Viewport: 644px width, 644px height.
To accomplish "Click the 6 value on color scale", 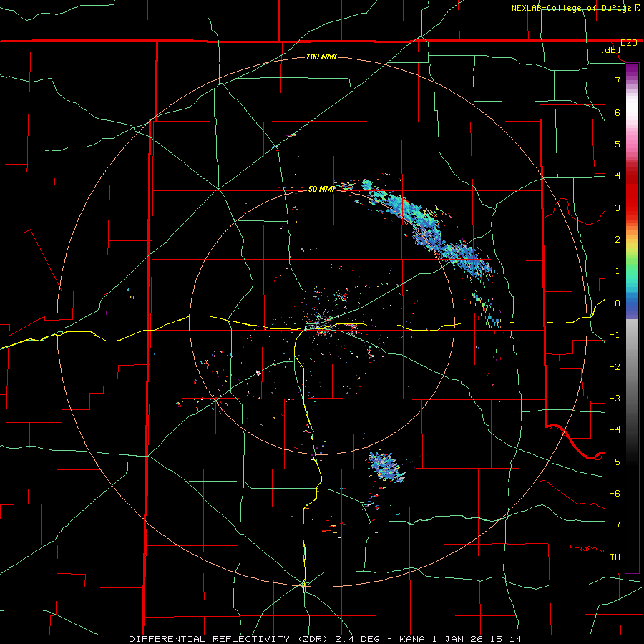I will coord(618,112).
